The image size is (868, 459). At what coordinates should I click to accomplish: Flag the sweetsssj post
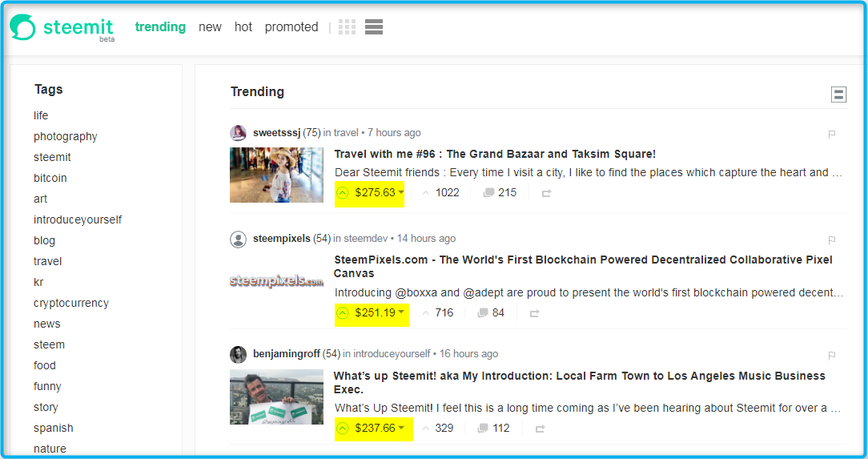831,134
